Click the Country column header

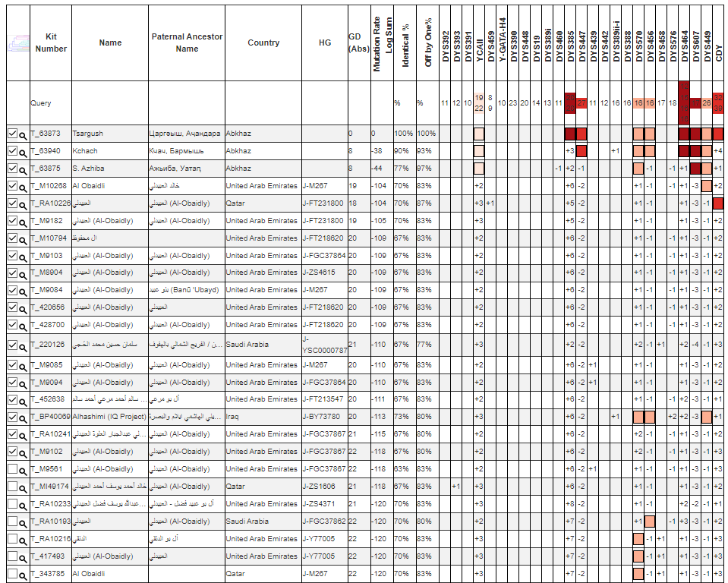[x=263, y=43]
